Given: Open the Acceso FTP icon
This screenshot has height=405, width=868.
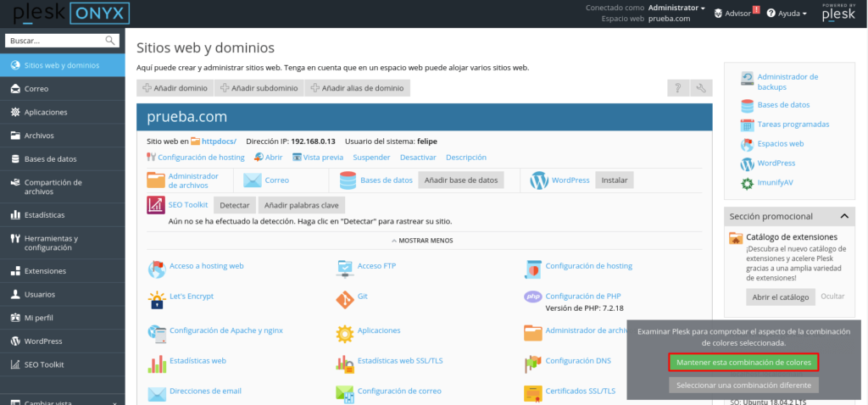Looking at the screenshot, I should 344,268.
